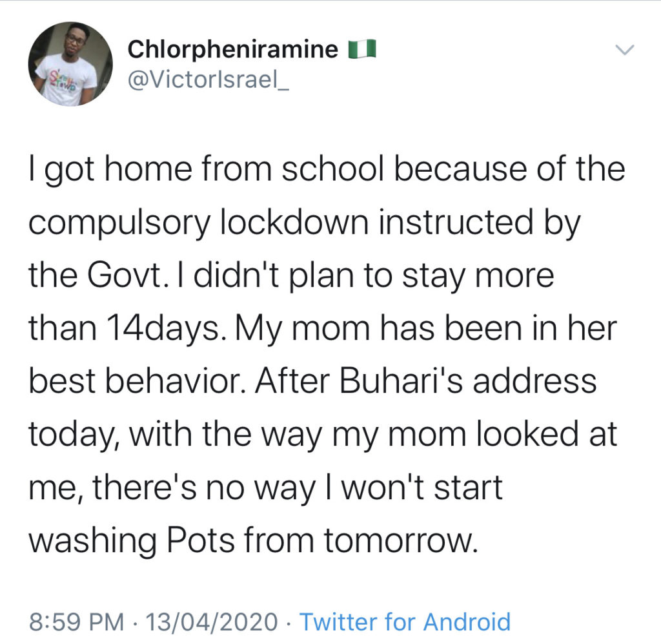This screenshot has width=661, height=644.
Task: Click the Nigerian flag emoji
Action: click(x=361, y=49)
